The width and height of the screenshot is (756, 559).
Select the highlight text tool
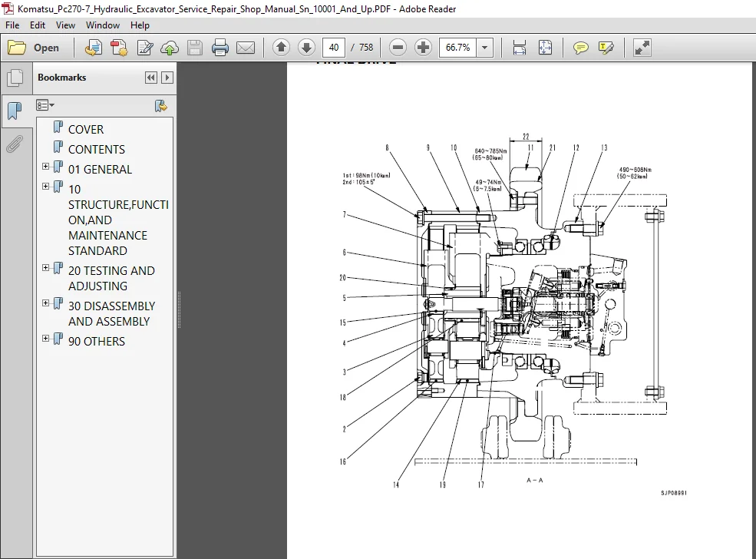[606, 48]
